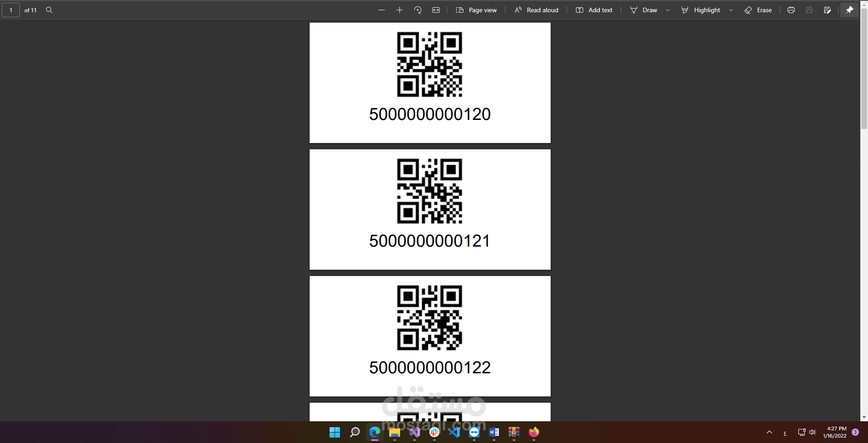Image resolution: width=868 pixels, height=443 pixels.
Task: Toggle the pin toolbar button
Action: coord(849,10)
